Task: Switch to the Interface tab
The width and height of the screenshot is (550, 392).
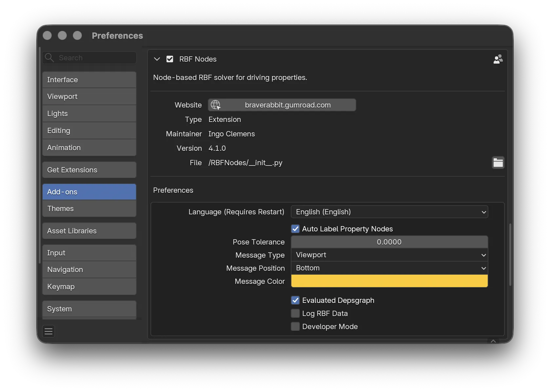Action: pyautogui.click(x=89, y=80)
